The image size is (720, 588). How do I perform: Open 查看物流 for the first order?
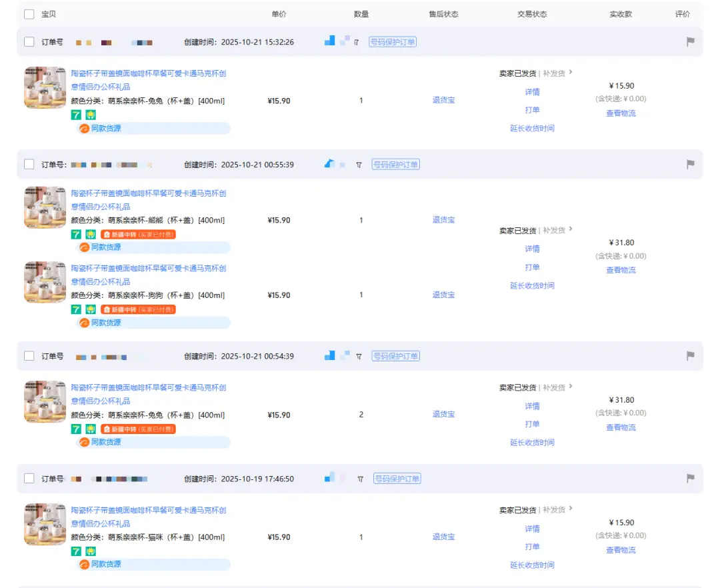621,113
